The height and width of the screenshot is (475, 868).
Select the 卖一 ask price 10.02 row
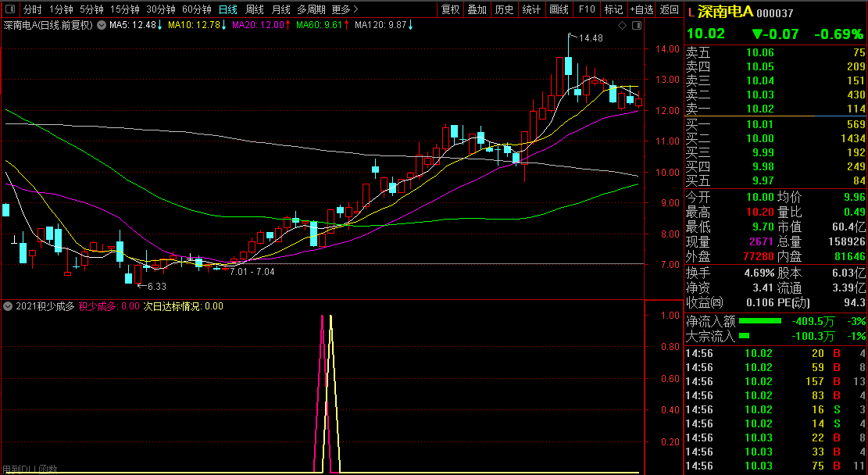(x=775, y=109)
